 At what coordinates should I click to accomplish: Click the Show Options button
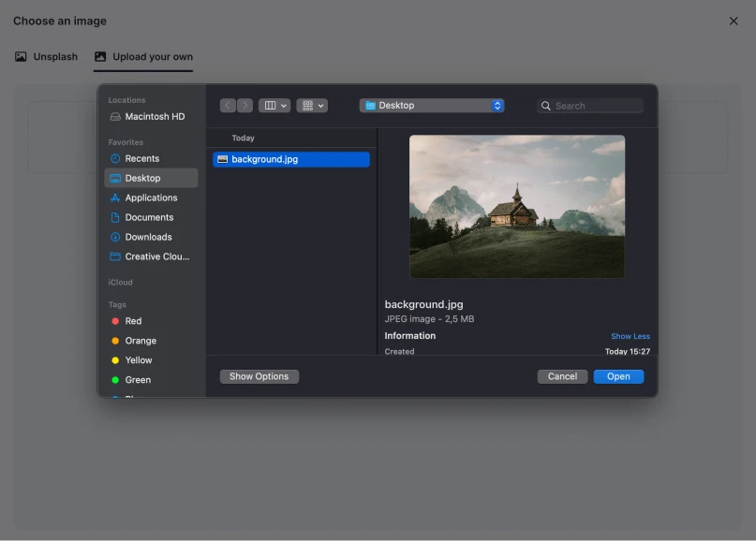259,376
